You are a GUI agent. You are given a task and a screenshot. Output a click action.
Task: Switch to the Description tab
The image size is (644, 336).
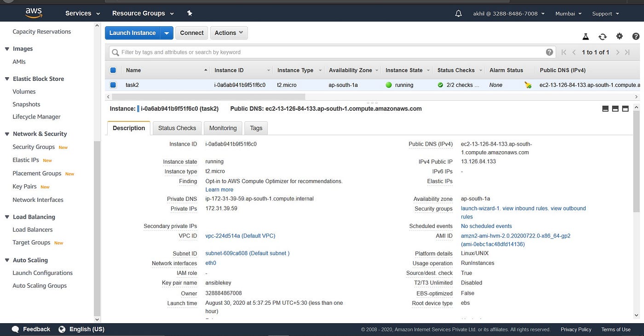point(129,128)
